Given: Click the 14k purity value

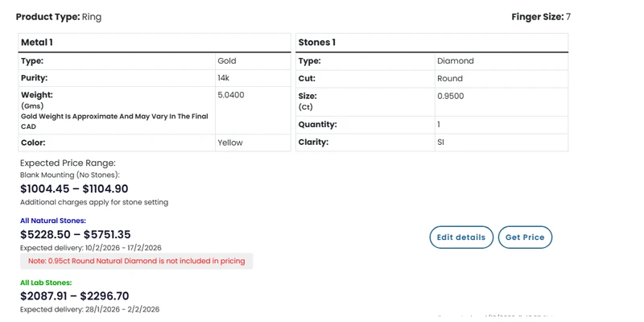Looking at the screenshot, I should pyautogui.click(x=224, y=78).
